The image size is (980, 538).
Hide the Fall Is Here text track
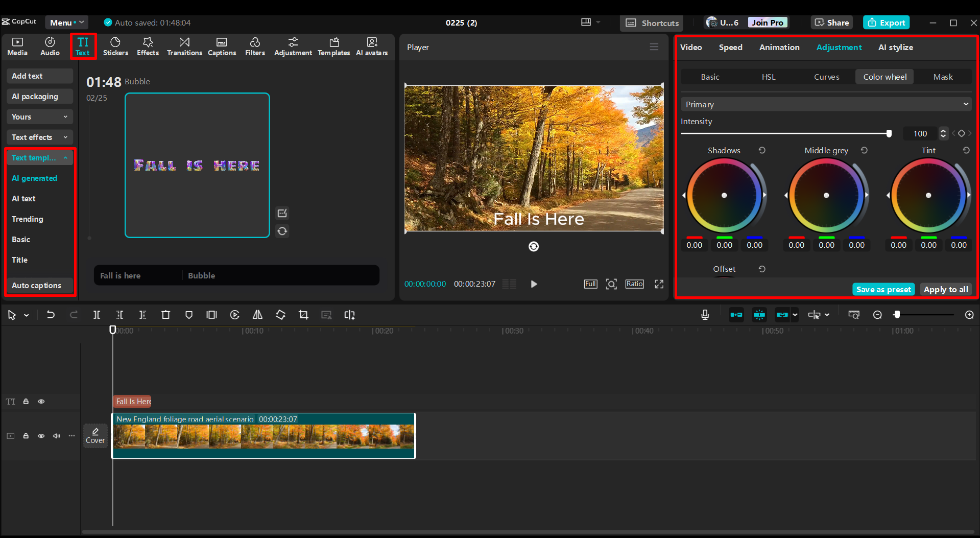point(41,402)
